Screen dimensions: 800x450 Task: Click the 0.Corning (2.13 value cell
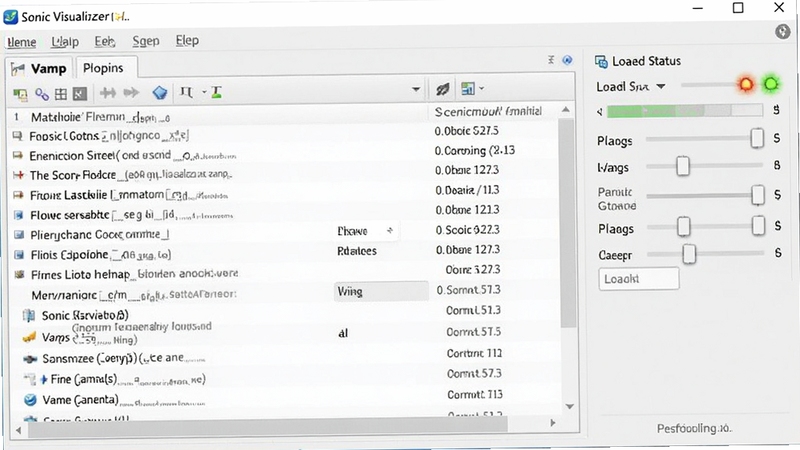(474, 151)
